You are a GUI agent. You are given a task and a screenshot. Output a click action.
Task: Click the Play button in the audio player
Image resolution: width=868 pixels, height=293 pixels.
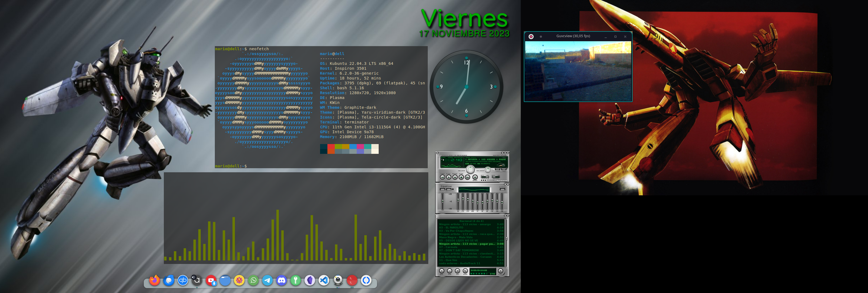click(449, 177)
